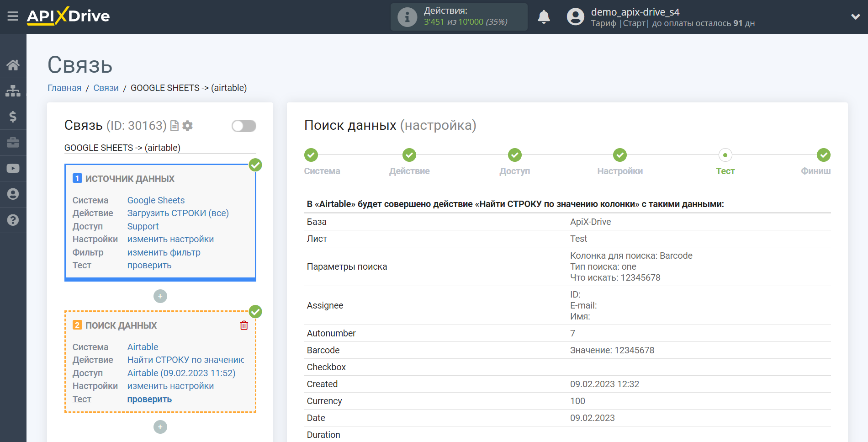Click the search block green checkmark
The image size is (868, 442).
pos(255,312)
